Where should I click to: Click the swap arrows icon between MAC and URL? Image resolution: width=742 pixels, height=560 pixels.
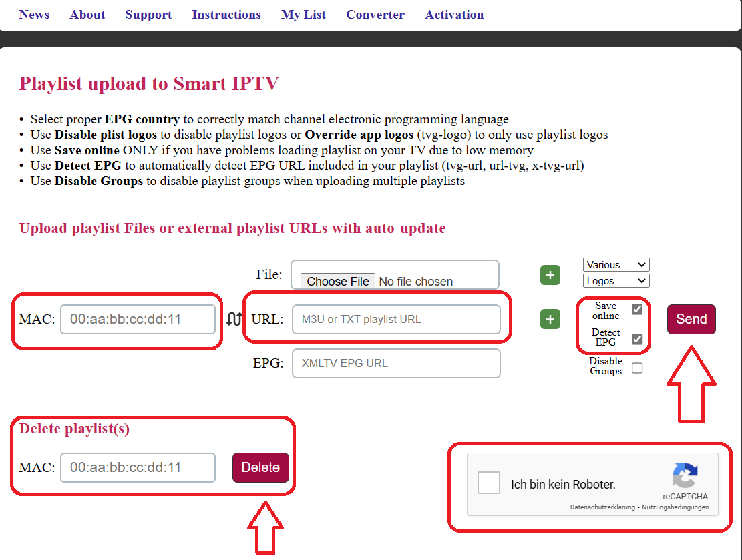(x=234, y=319)
